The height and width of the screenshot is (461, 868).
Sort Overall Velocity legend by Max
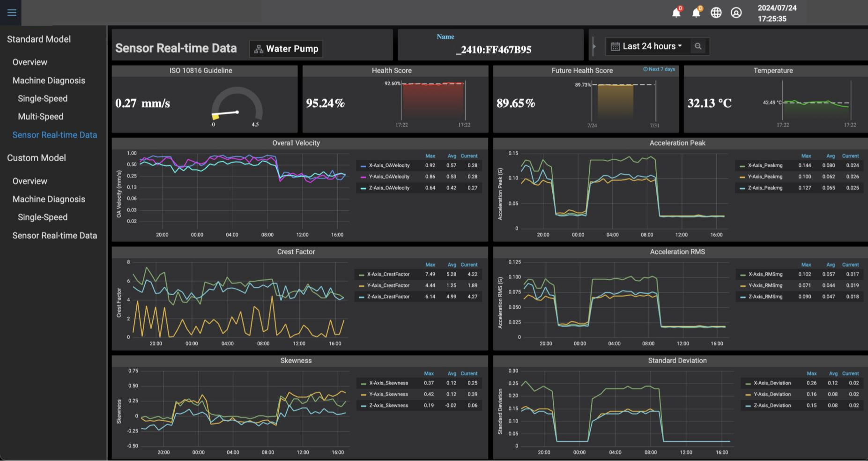(x=430, y=156)
